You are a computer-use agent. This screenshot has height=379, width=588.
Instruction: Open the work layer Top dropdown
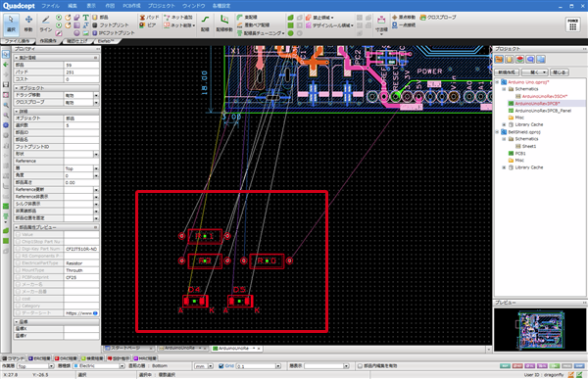coord(36,366)
